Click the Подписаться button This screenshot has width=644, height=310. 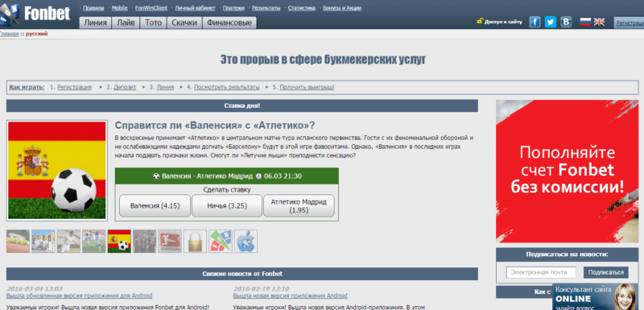coord(606,272)
